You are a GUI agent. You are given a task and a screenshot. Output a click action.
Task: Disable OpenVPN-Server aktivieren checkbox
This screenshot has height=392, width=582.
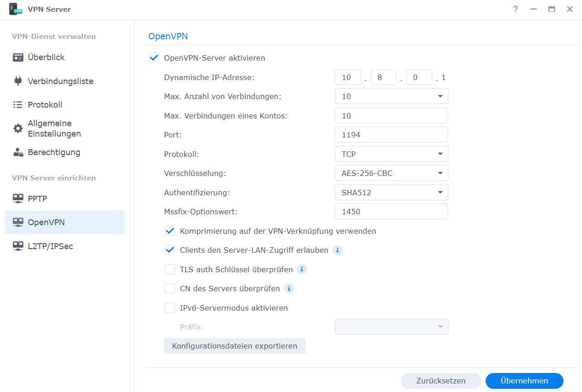click(x=154, y=58)
